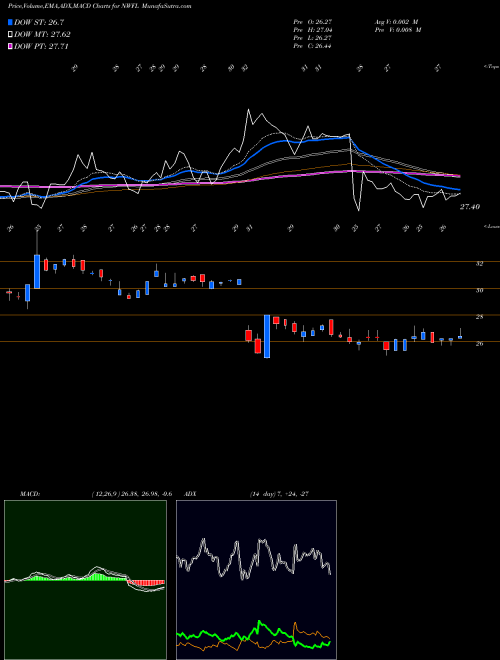This screenshot has height=660, width=500.
Task: Click the 27.40 price label
Action: click(470, 207)
